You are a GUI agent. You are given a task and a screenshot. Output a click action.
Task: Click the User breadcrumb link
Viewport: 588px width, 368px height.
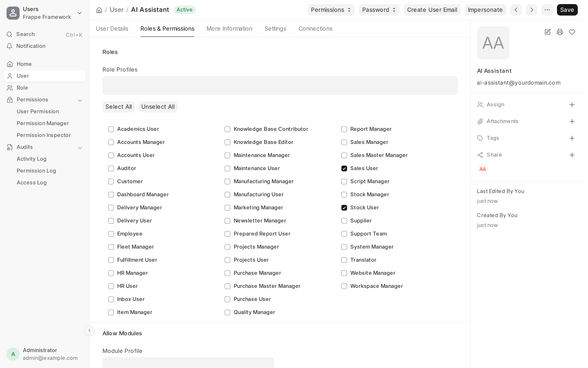(x=117, y=10)
